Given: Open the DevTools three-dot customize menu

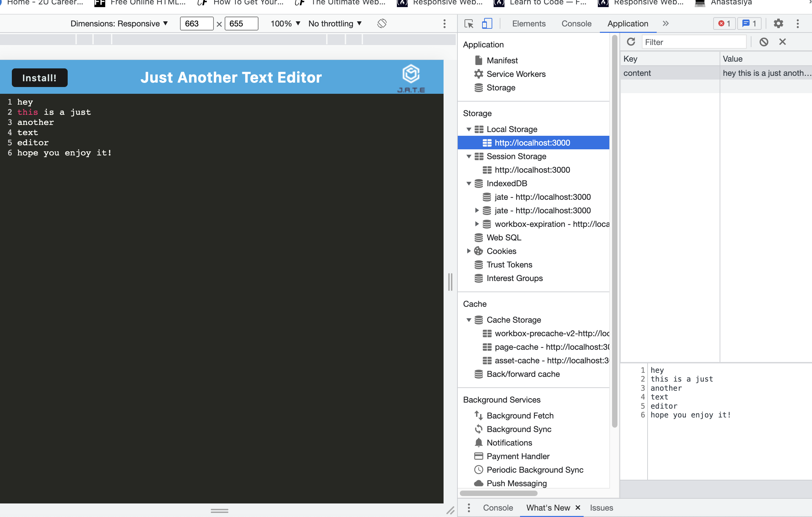Looking at the screenshot, I should [x=797, y=23].
